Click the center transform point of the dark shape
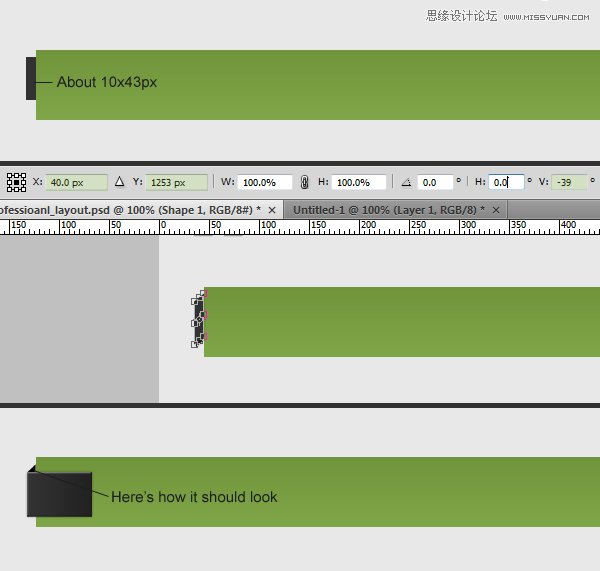Screen dimensions: 600x571 (x=199, y=319)
